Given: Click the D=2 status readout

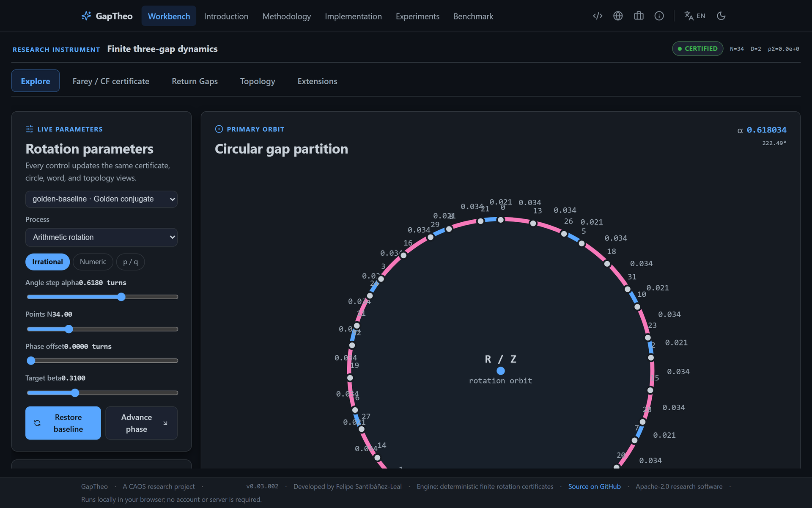Looking at the screenshot, I should coord(756,49).
